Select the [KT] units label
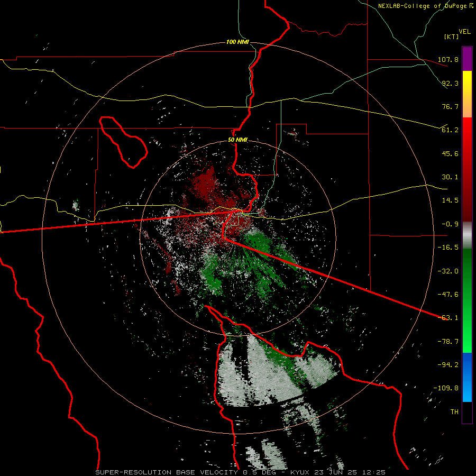This screenshot has width=476, height=476. (452, 36)
